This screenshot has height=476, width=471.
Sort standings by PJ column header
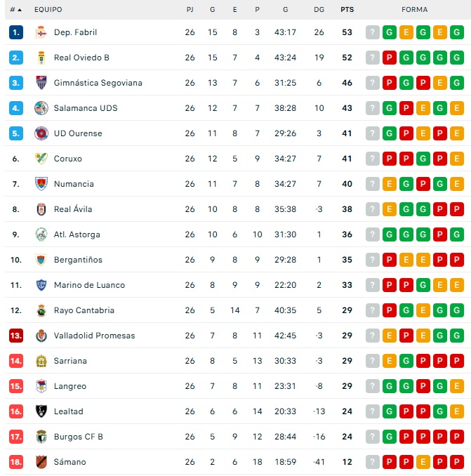pos(190,10)
